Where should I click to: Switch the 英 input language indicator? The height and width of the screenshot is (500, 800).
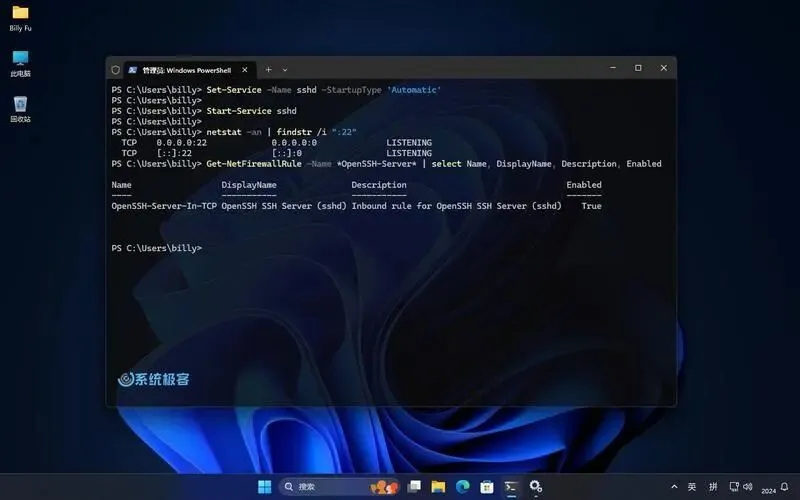pyautogui.click(x=692, y=487)
